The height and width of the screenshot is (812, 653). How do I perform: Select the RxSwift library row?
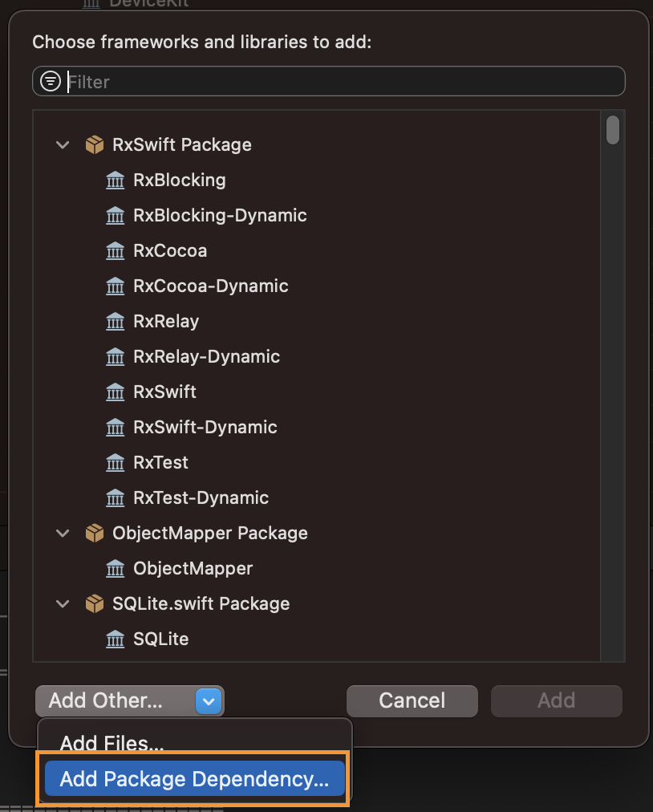tap(317, 392)
